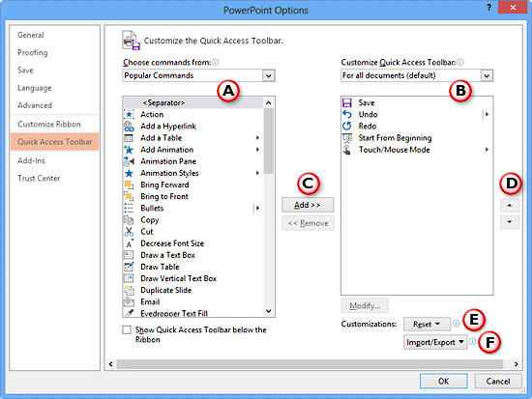Click the Modify... button

365,306
